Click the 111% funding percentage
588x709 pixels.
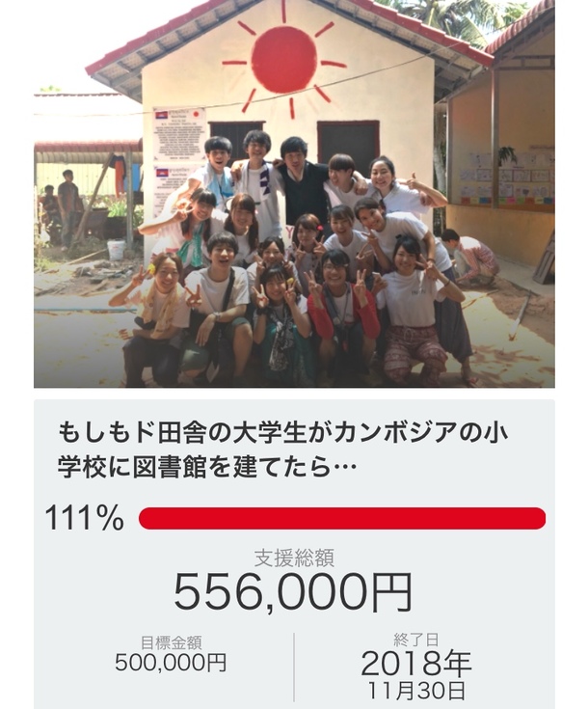point(84,519)
